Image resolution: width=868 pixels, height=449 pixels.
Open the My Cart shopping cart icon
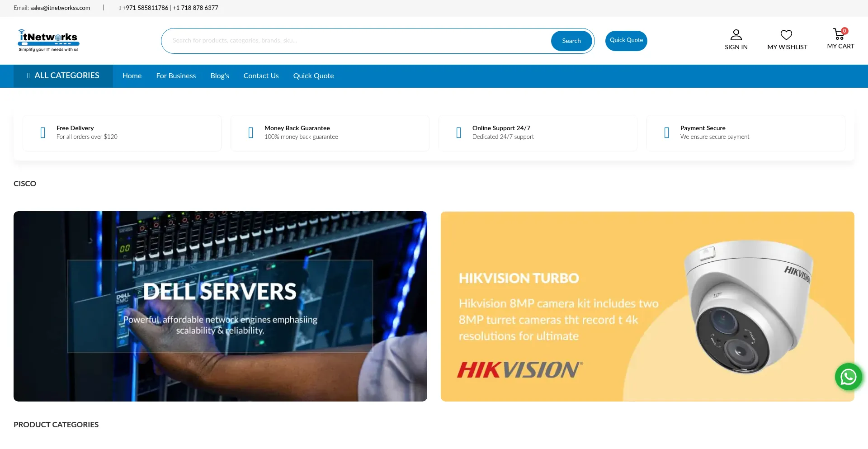[x=839, y=34]
